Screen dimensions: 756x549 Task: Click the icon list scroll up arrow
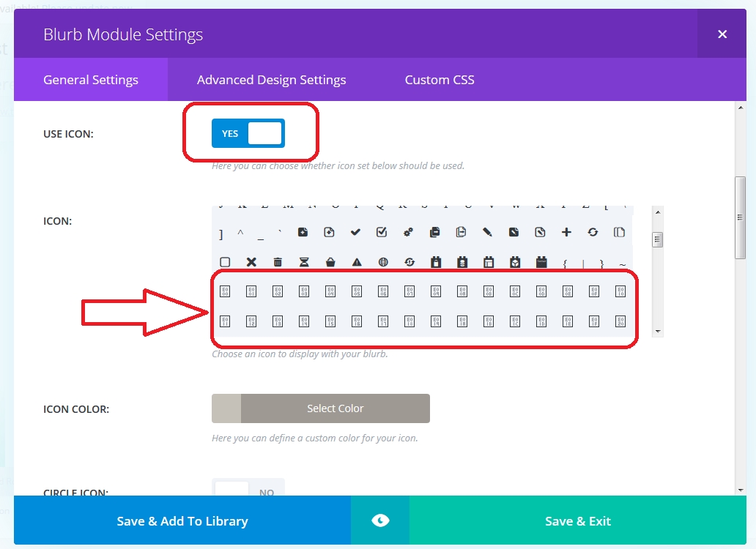[x=658, y=212]
